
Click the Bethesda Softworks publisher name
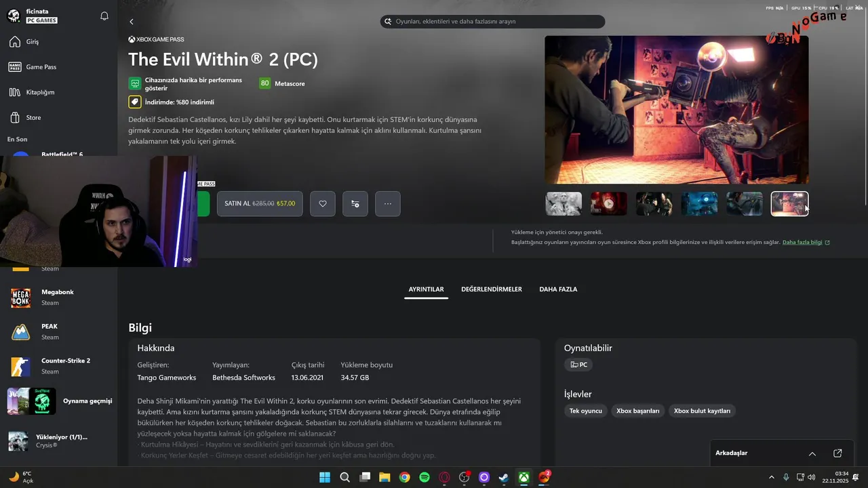click(x=243, y=378)
